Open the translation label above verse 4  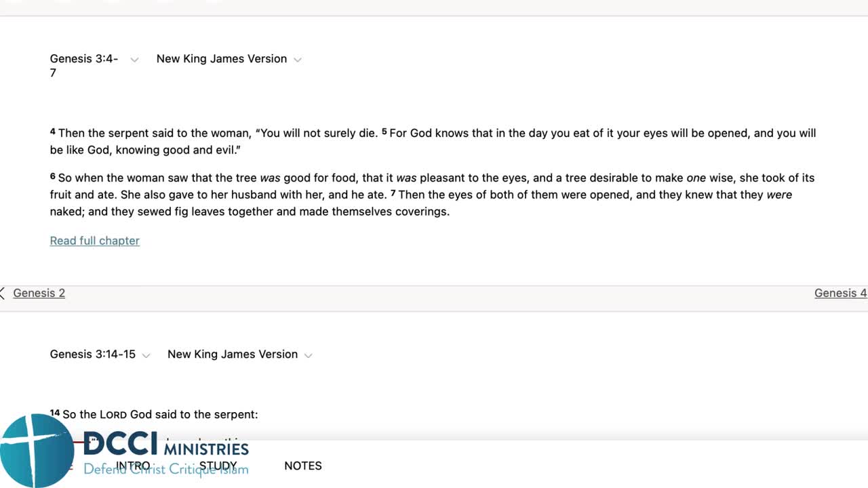click(221, 59)
